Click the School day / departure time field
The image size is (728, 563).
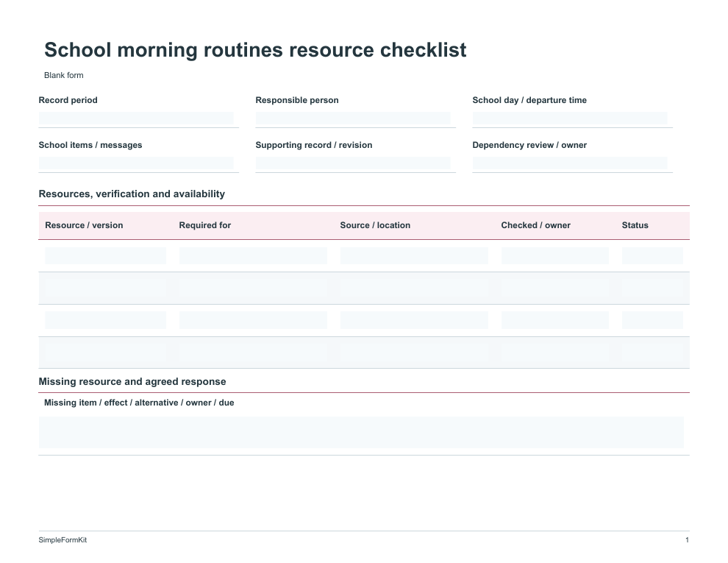(570, 118)
